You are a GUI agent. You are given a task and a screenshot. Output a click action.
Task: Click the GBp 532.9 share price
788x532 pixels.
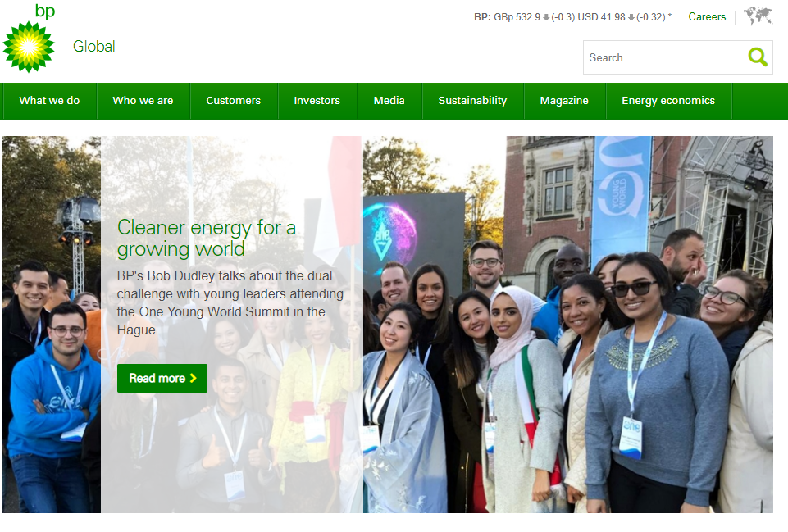point(517,17)
